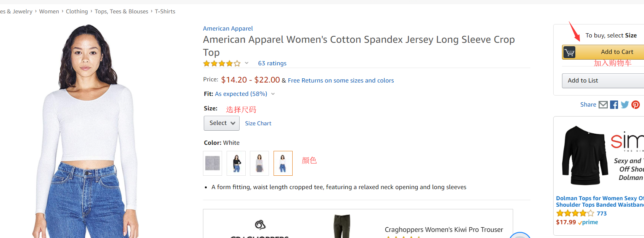This screenshot has height=238, width=644.
Task: Share this product via email icon
Action: pos(603,105)
